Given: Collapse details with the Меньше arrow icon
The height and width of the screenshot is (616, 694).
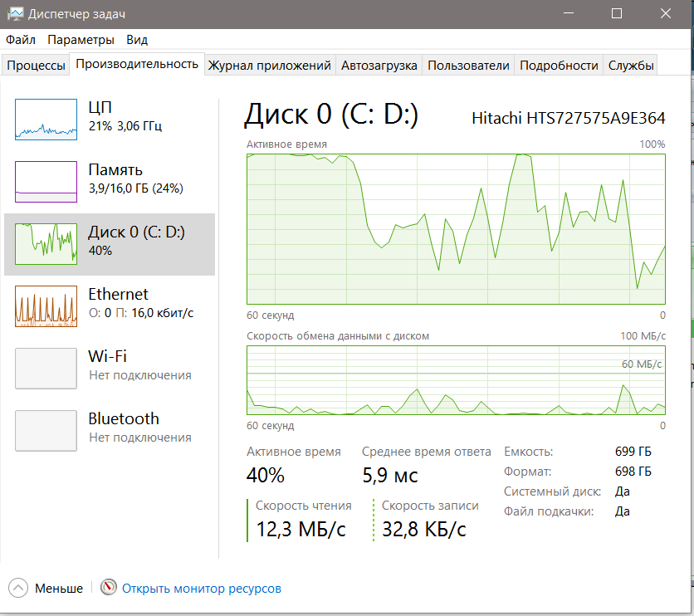Looking at the screenshot, I should click(18, 588).
